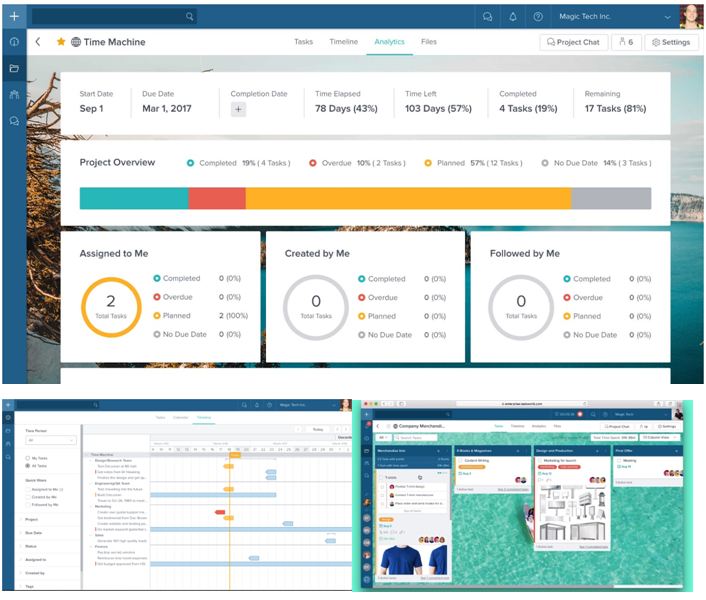Click the plus icon in the Company Merchandise board top bar

coord(367,414)
